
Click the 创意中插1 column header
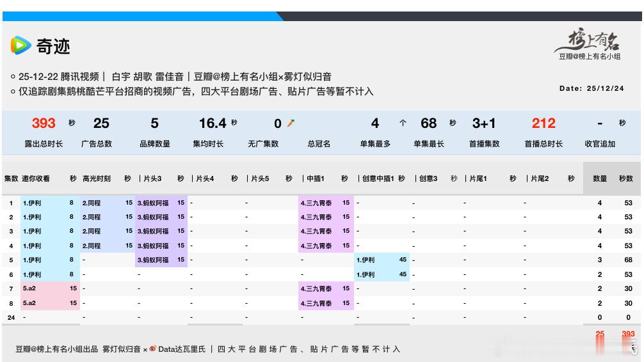coord(378,178)
